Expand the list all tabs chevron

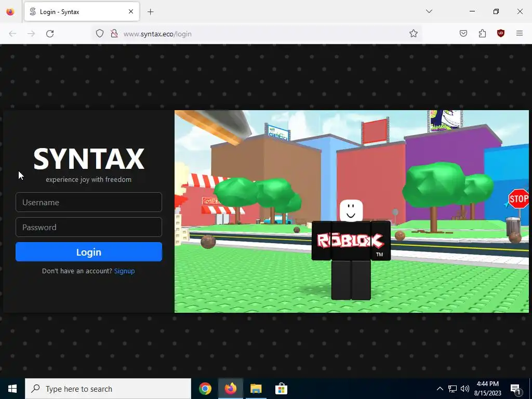tap(429, 11)
